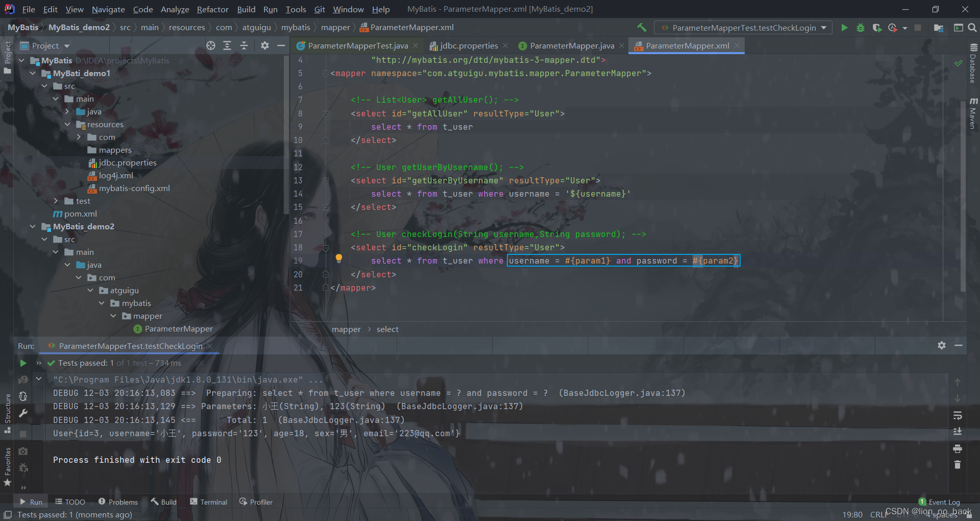Screen dimensions: 980x521
Task: Click the select breadcrumb below the editor
Action: (387, 329)
